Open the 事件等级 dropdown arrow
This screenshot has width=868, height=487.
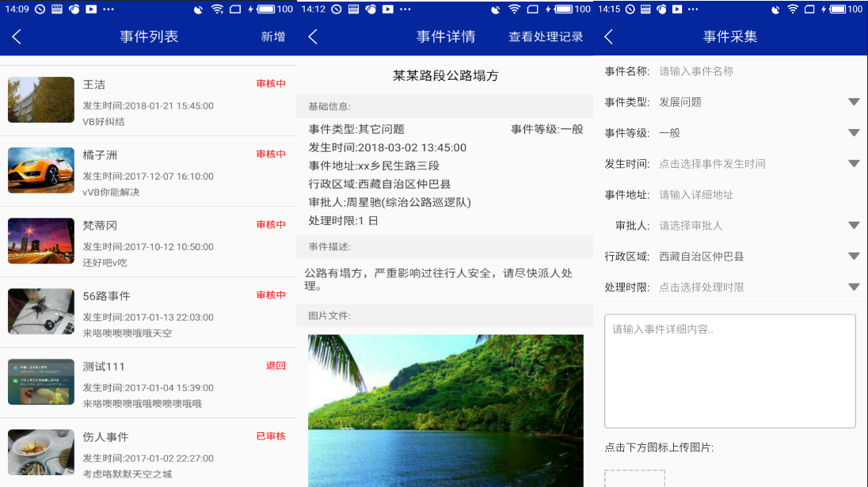coord(854,133)
